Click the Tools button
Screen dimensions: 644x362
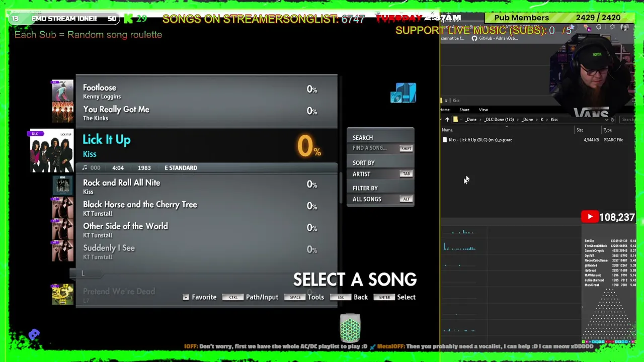[x=304, y=297]
